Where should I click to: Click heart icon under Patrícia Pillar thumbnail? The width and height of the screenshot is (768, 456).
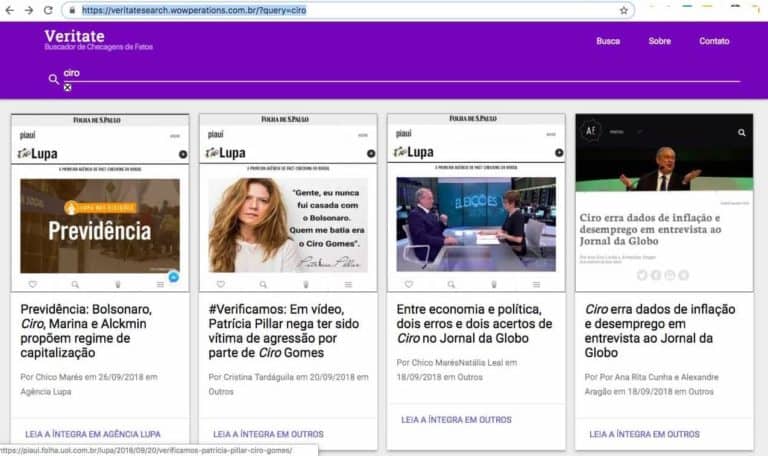click(221, 284)
